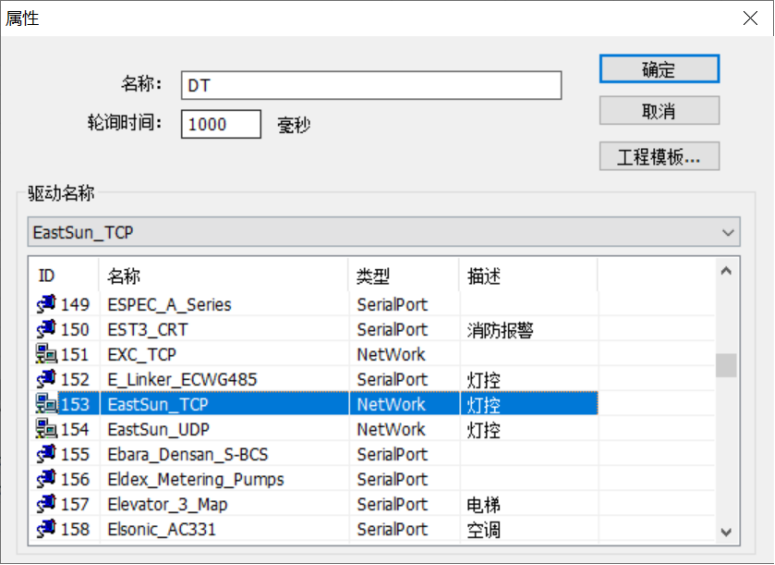Click the serial port icon for row 157
Image resolution: width=775 pixels, height=565 pixels.
pos(46,504)
